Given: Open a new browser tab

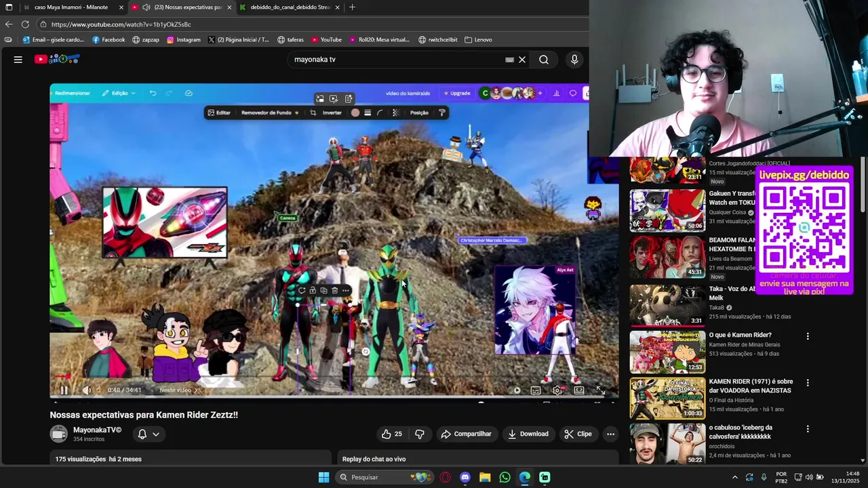Looking at the screenshot, I should (x=352, y=7).
